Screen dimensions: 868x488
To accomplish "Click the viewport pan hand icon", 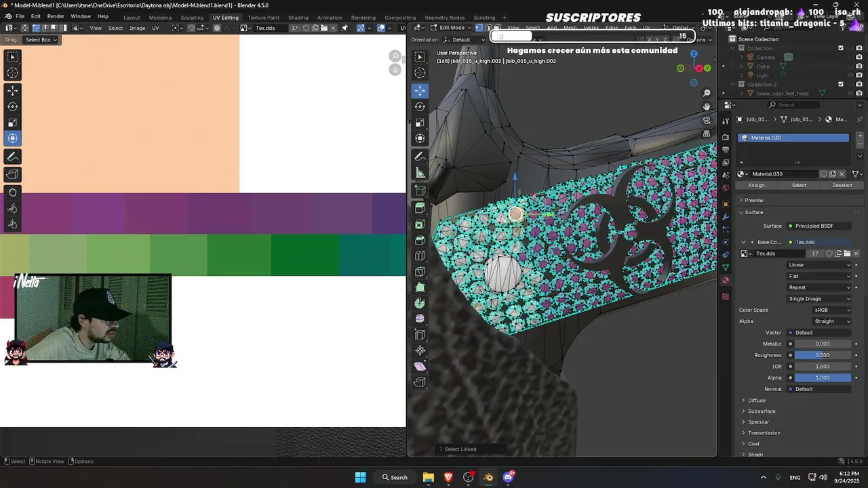I will pos(707,106).
